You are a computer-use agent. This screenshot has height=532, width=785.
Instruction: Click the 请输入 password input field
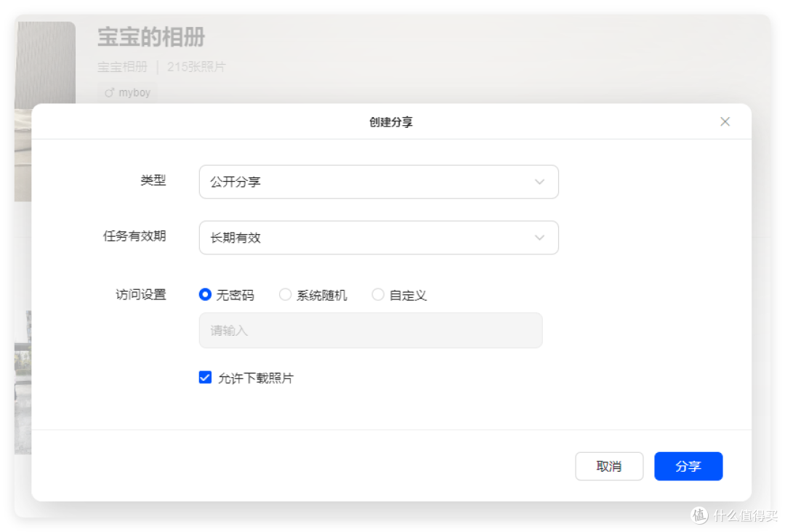click(371, 330)
